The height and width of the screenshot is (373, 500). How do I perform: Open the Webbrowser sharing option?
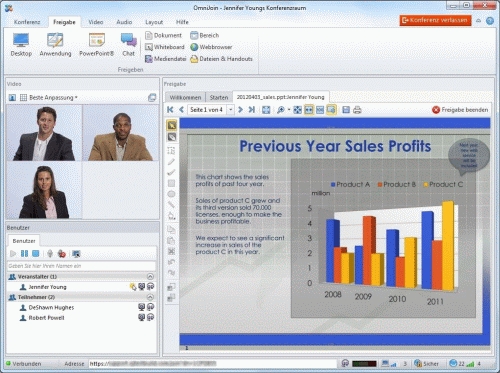[x=211, y=47]
